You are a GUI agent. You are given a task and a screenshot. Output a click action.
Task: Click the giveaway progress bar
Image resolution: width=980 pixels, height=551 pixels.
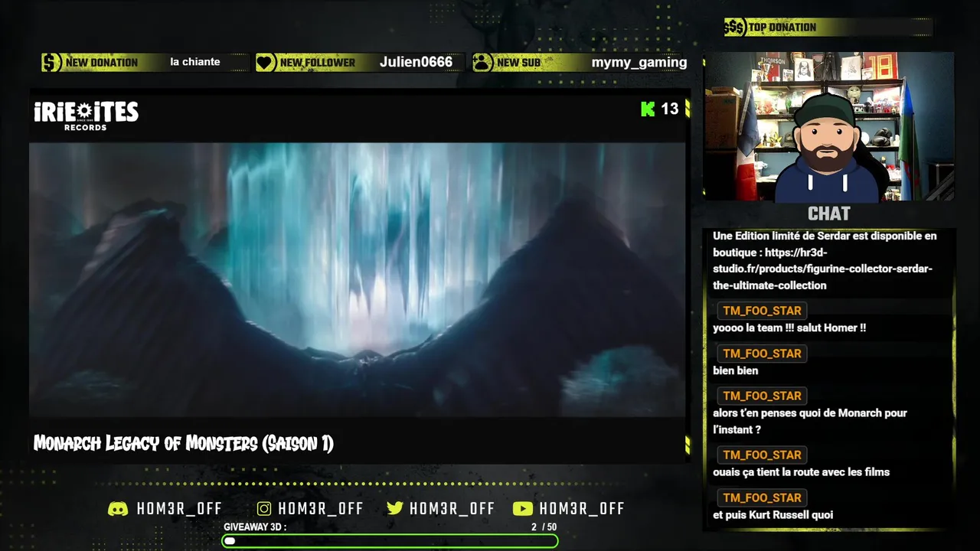pyautogui.click(x=390, y=541)
